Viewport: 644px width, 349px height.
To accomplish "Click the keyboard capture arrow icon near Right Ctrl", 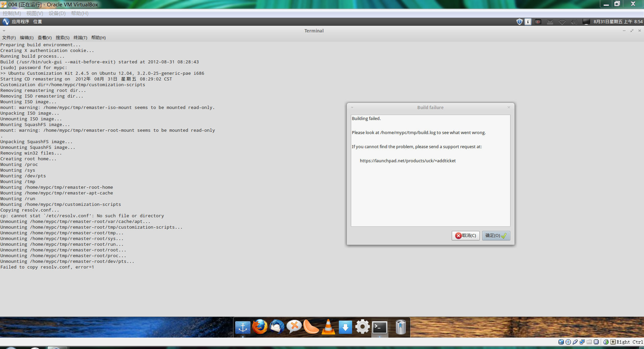I will [613, 342].
